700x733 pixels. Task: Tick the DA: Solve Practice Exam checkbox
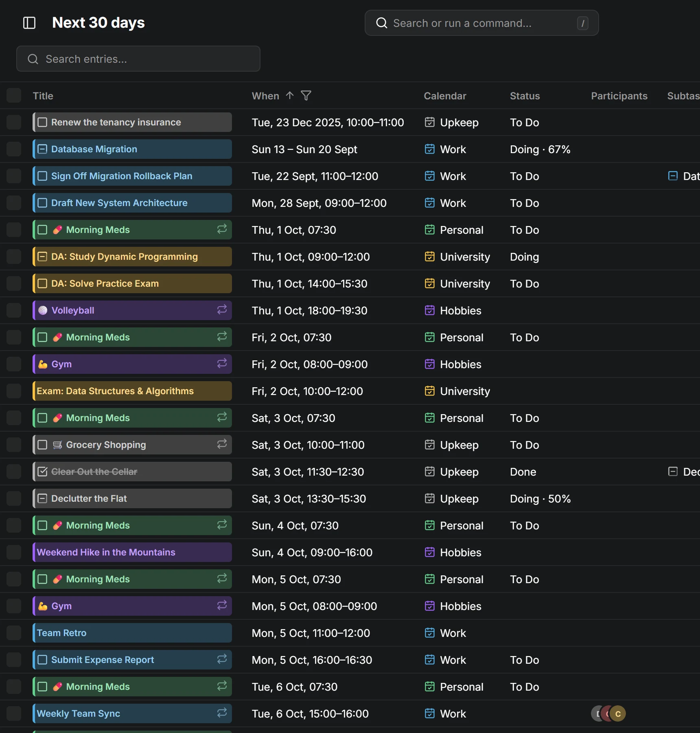pos(42,283)
